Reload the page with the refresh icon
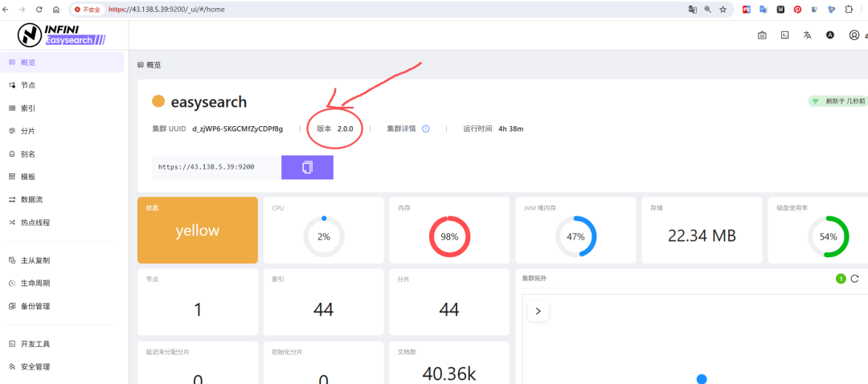Viewport: 868px width, 384px height. click(x=39, y=10)
